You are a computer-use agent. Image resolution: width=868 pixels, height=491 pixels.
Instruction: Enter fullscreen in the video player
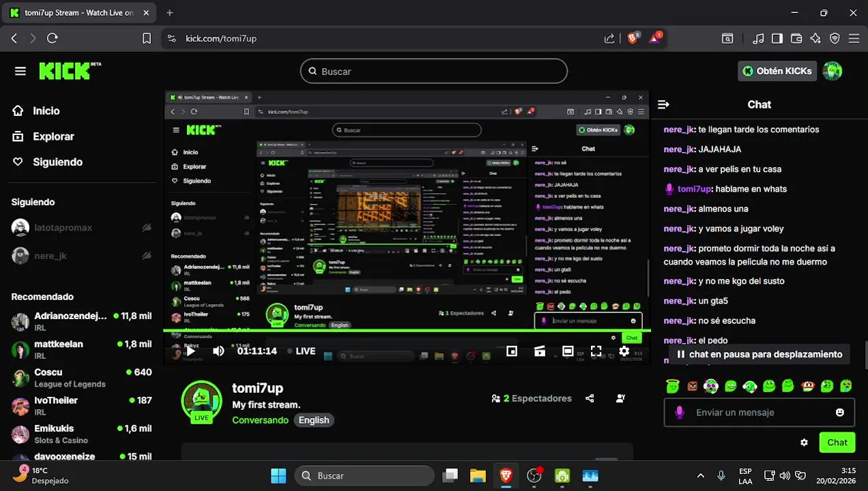[x=596, y=351]
